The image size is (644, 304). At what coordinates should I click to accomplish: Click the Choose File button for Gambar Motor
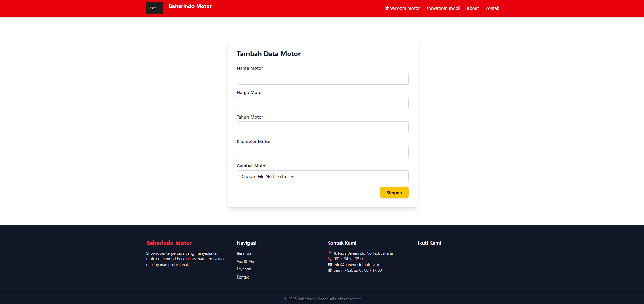coord(253,176)
